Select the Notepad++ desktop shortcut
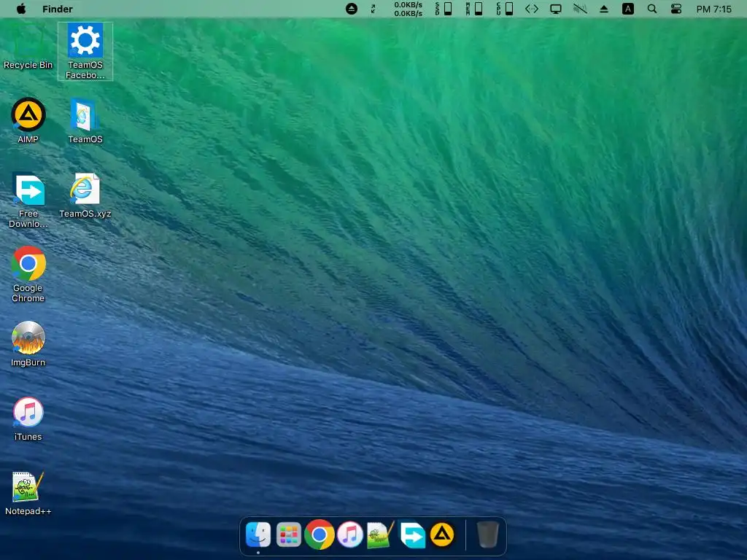 pyautogui.click(x=28, y=494)
